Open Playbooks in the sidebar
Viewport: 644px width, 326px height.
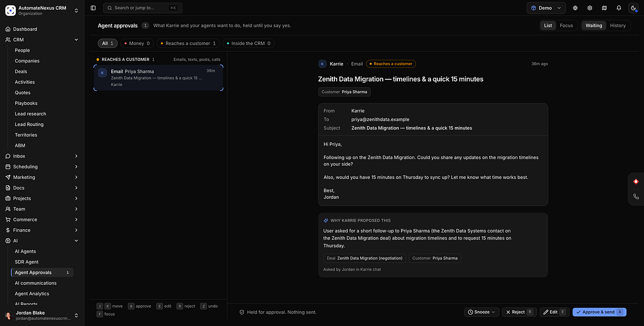click(26, 103)
